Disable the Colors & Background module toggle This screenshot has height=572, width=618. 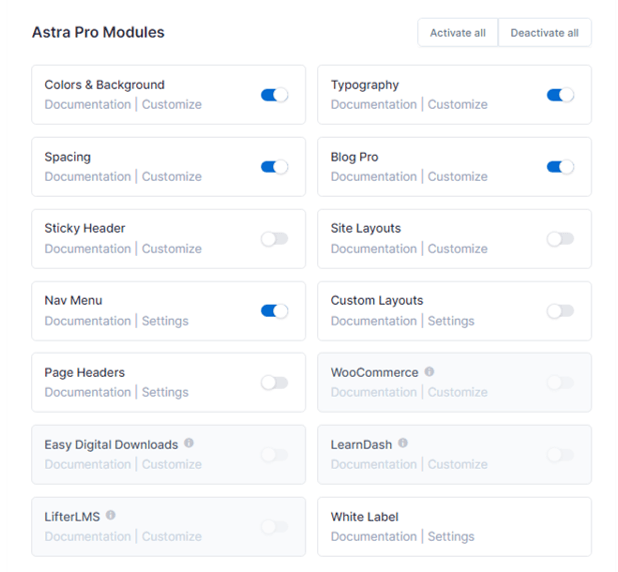tap(275, 95)
